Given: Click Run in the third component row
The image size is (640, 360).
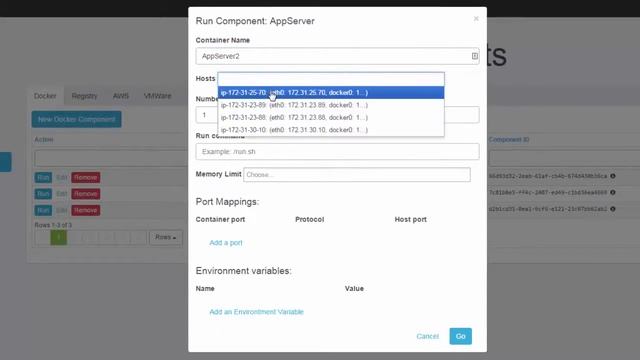Looking at the screenshot, I should (x=43, y=210).
